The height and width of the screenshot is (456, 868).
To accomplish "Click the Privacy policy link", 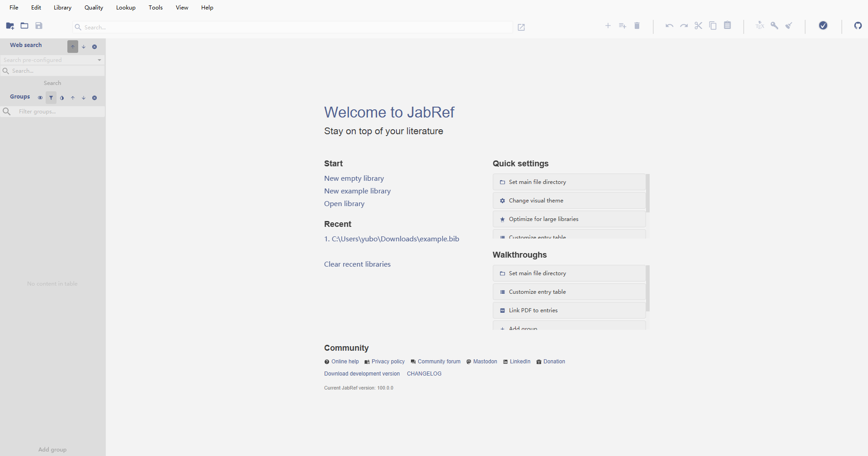I will 385,362.
